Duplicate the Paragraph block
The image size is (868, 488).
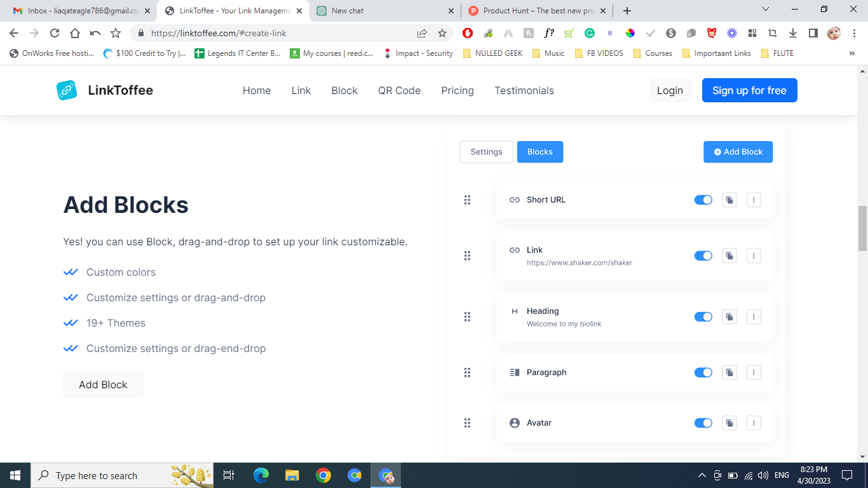pyautogui.click(x=729, y=372)
